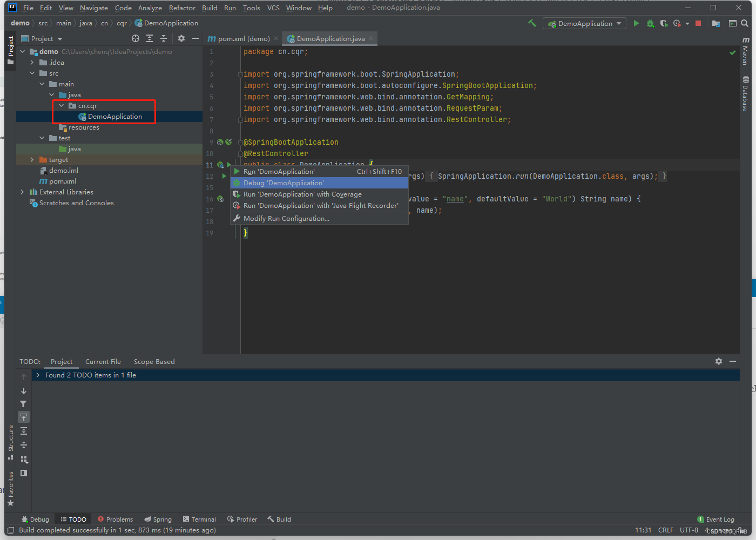
Task: Select Run 'DemoApplication' menu entry
Action: pyautogui.click(x=319, y=171)
